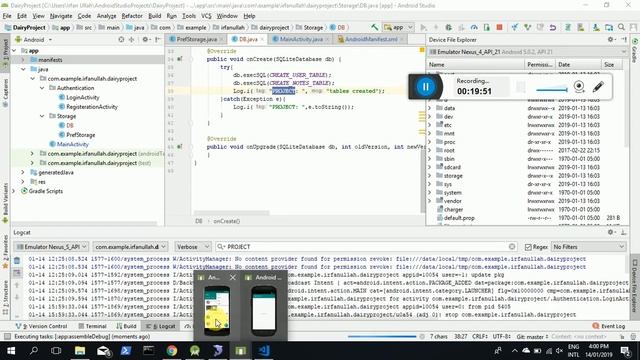Collapse the Storage package in tree
Screen dimensions: 640x360
tap(42, 116)
